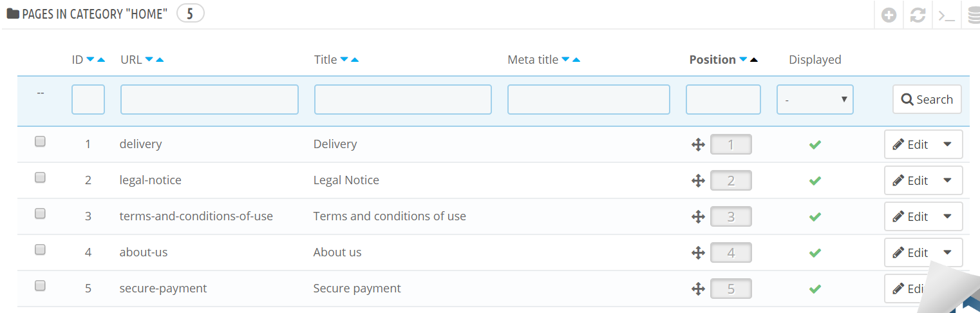This screenshot has height=313, width=980.
Task: Click the move handle for delivery row
Action: (x=698, y=145)
